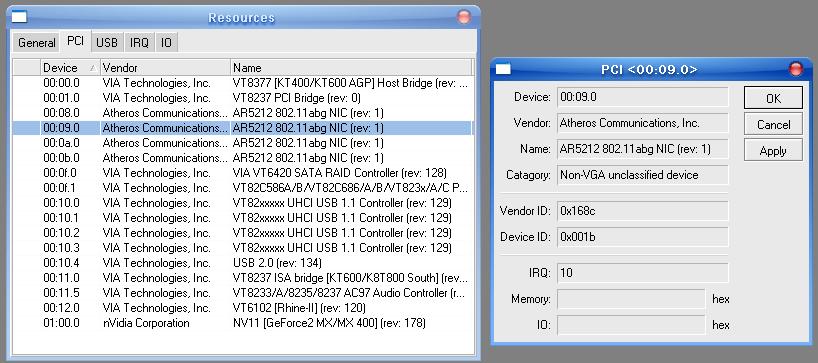818x363 pixels.
Task: Select row 00:12.0 VT6102 Rhine-II
Action: coord(243,308)
